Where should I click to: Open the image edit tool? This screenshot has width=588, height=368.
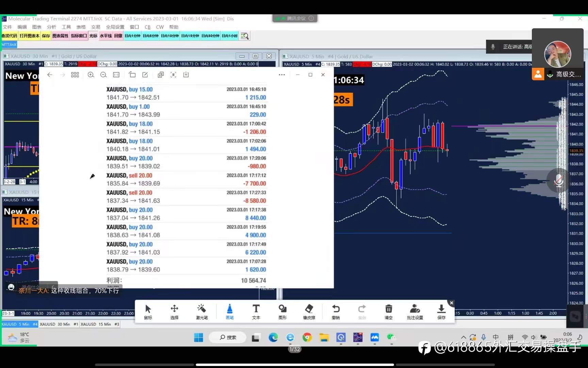click(145, 75)
